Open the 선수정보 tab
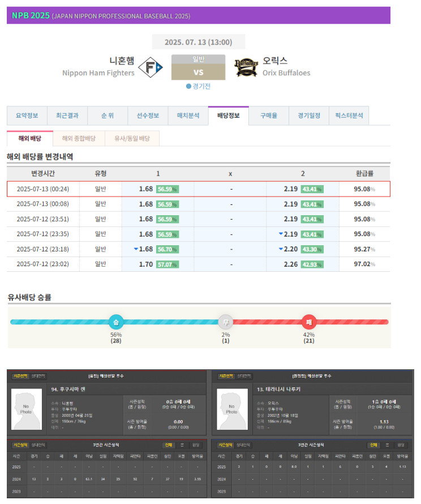Image resolution: width=421 pixels, height=504 pixels. point(148,116)
